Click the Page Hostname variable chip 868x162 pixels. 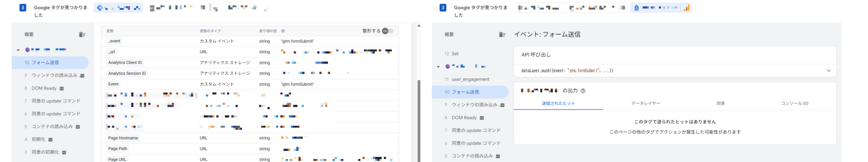[x=123, y=138]
